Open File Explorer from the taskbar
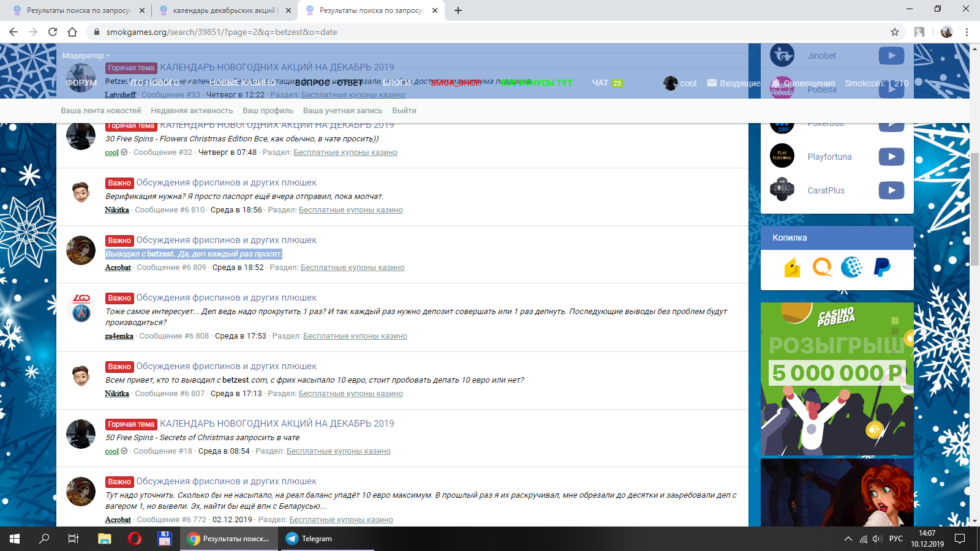 pyautogui.click(x=105, y=539)
